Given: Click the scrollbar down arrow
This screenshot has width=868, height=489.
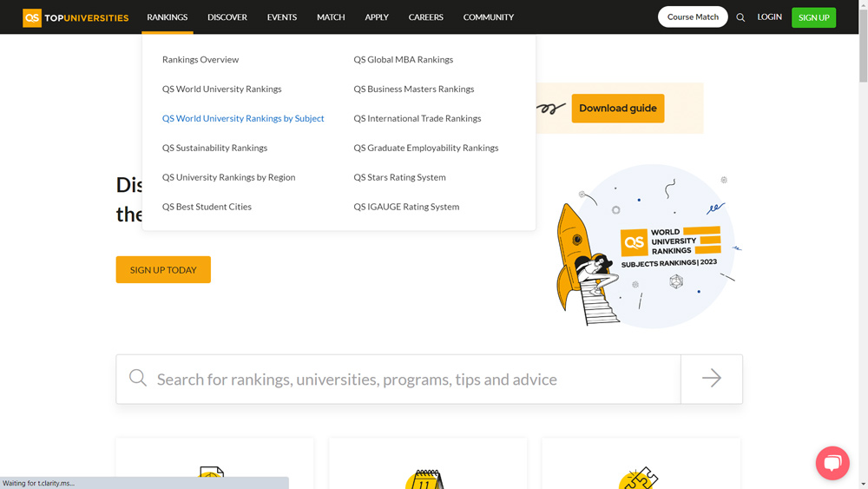Looking at the screenshot, I should [x=863, y=485].
